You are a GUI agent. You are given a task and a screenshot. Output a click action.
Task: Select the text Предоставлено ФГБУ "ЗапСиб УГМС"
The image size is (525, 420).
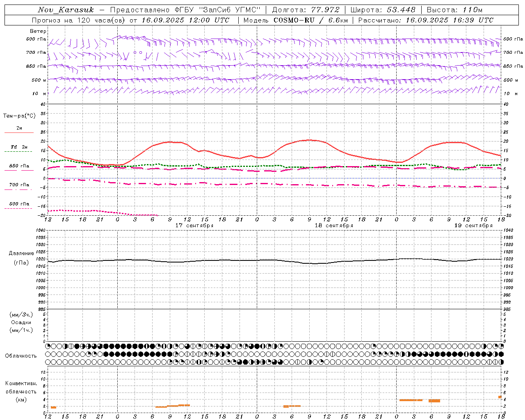point(186,10)
